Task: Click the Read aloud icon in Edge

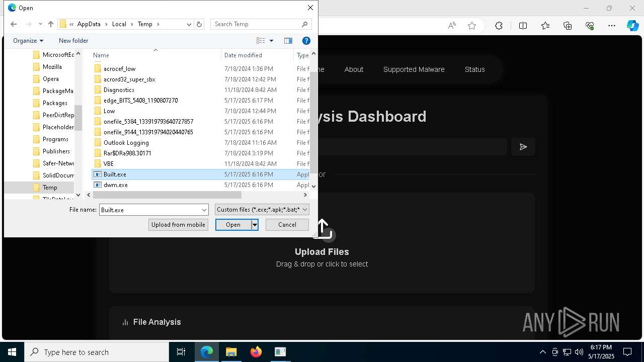Action: 452,26
